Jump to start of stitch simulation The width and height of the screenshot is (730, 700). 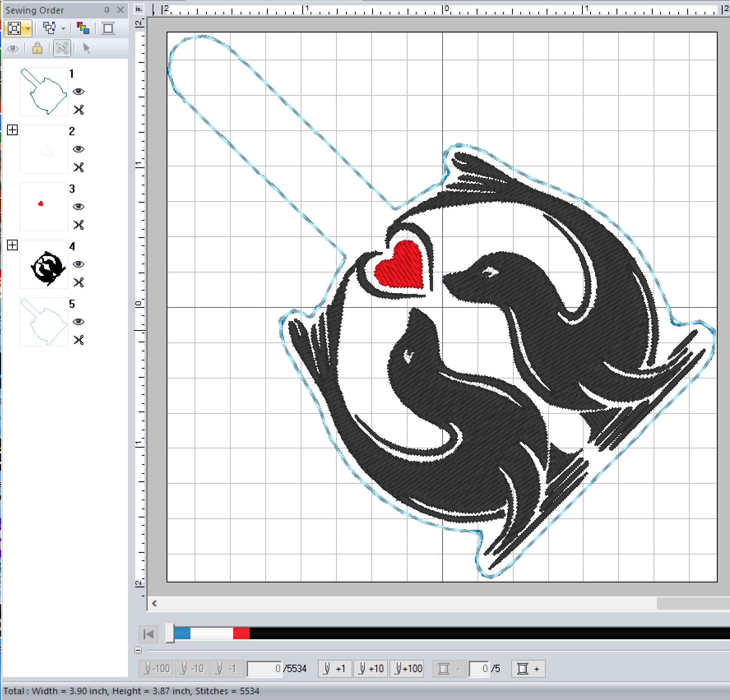click(148, 634)
